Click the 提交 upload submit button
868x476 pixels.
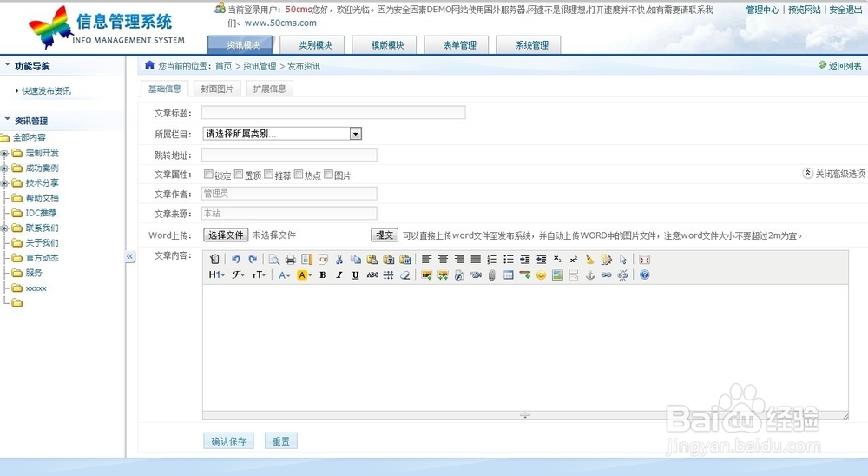tap(385, 235)
